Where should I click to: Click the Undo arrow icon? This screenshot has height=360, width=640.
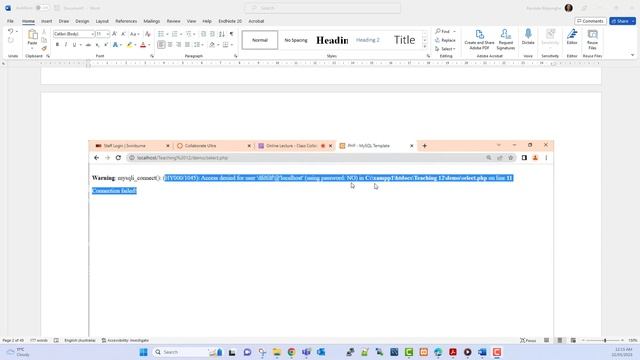pos(11,31)
